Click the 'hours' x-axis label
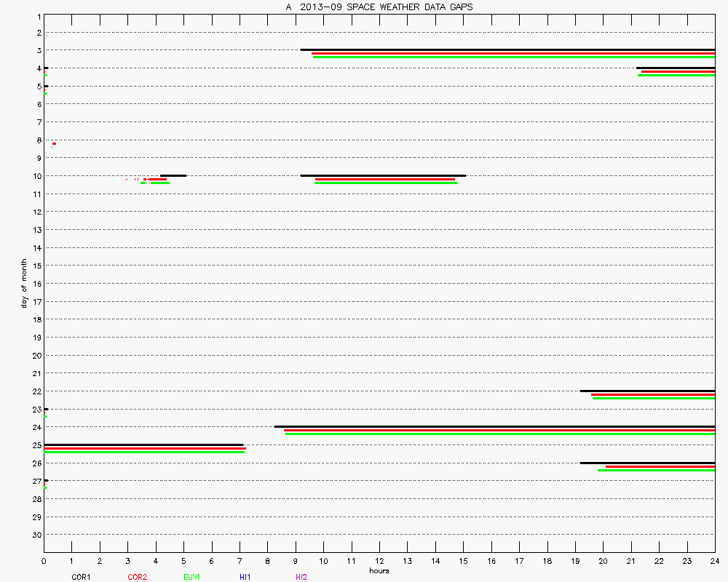728x582 pixels. point(379,571)
